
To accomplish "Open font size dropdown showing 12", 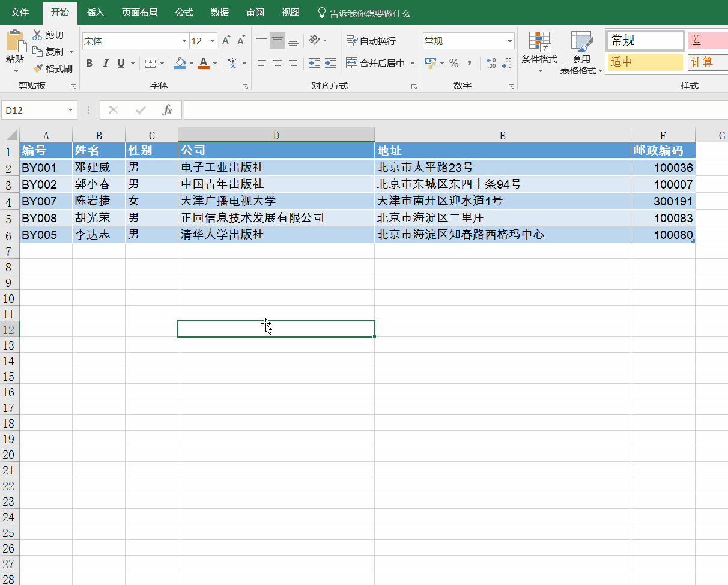I will click(213, 41).
